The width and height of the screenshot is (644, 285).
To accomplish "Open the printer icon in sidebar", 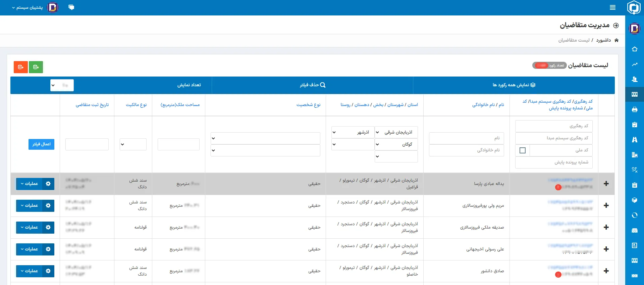I will tap(634, 109).
